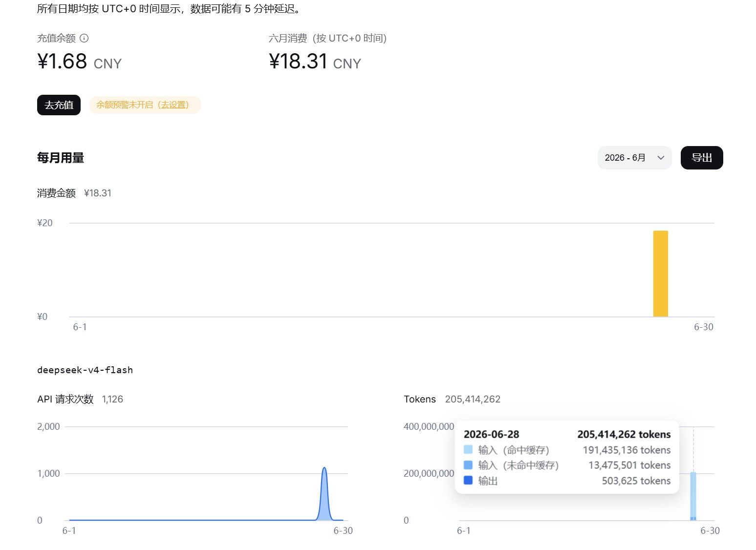Click the ¥1.68 CNY balance amount

[x=79, y=62]
